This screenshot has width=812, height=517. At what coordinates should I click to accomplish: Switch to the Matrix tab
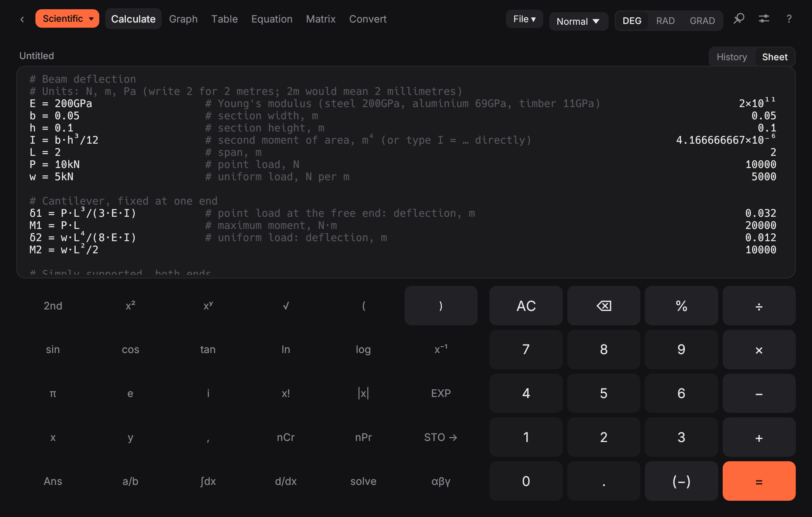tap(321, 19)
